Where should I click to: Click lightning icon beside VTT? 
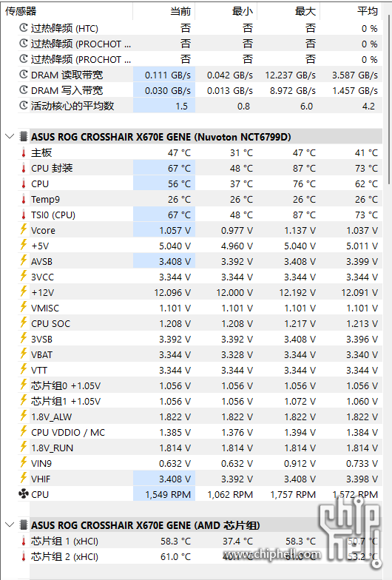24,370
